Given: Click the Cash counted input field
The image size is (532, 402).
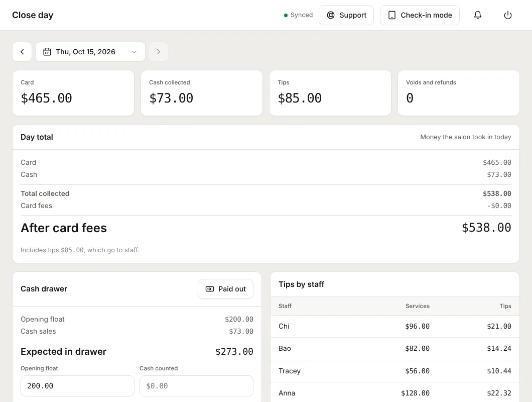Looking at the screenshot, I should (x=196, y=386).
